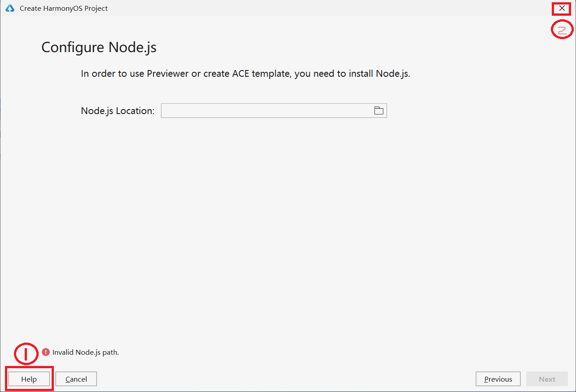The image size is (576, 392).
Task: Click the word "Previewer" in the description
Action: click(168, 74)
